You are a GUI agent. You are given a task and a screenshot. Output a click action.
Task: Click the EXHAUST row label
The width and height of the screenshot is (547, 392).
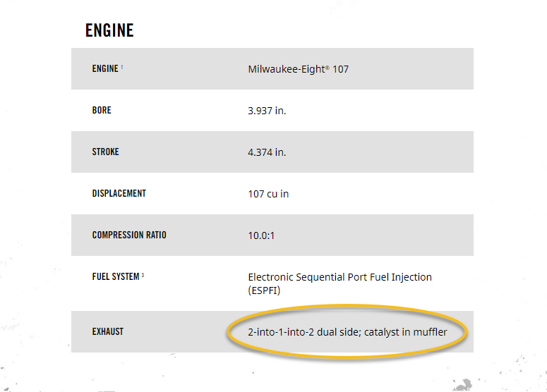pos(108,331)
